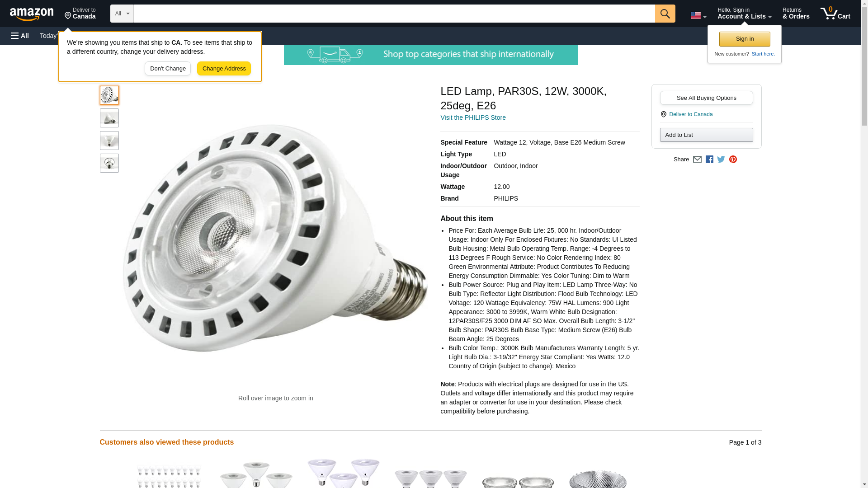Share product on Twitter

721,160
